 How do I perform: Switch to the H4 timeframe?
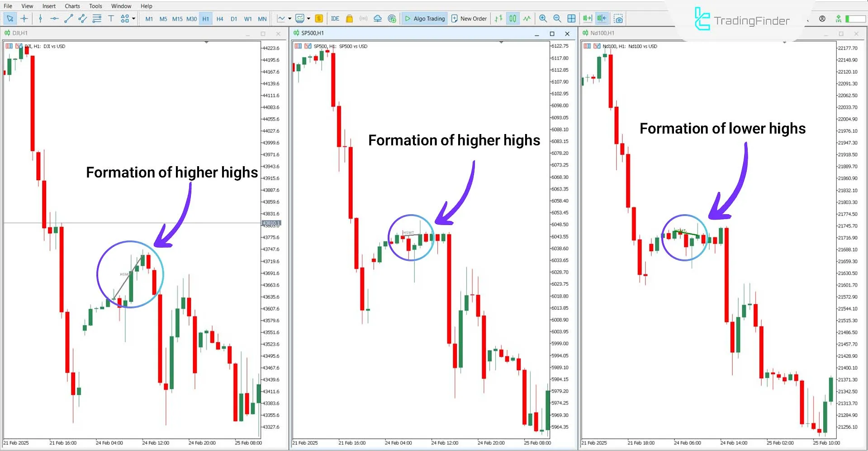(220, 19)
